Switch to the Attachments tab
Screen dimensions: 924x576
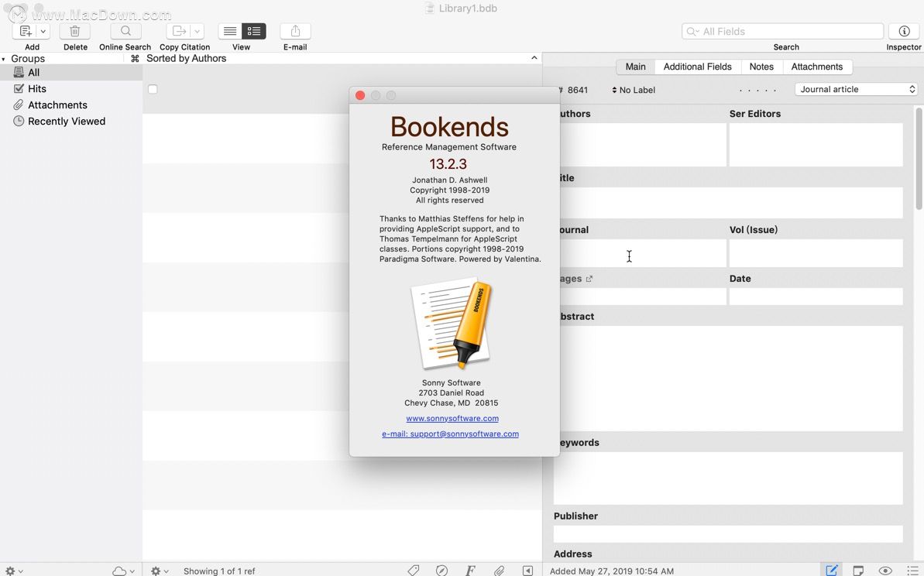[817, 67]
